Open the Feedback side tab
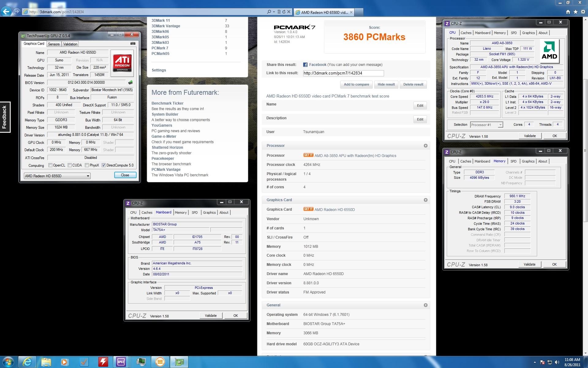The image size is (588, 368). coord(5,117)
